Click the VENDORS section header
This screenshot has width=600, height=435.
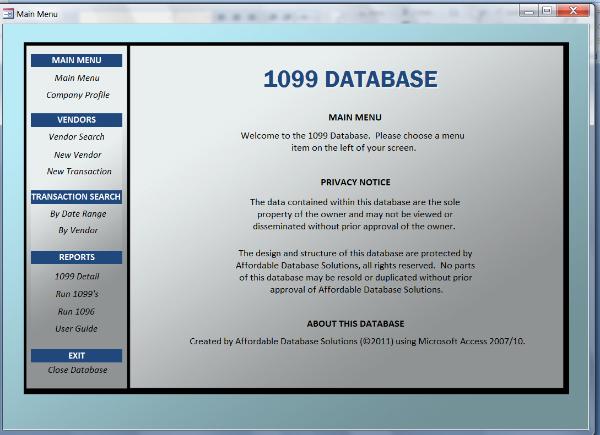click(77, 120)
